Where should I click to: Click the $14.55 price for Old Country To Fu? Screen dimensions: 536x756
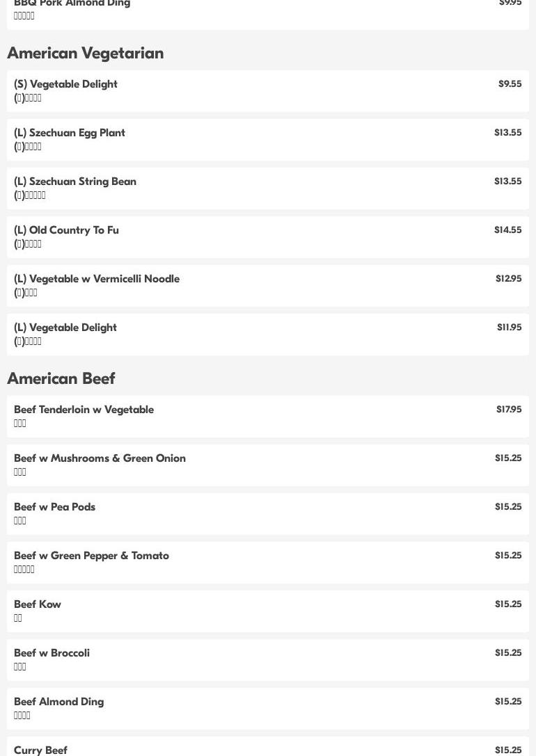coord(507,230)
